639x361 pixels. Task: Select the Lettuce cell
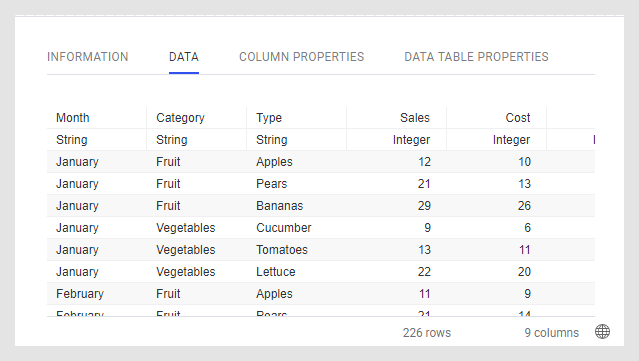point(275,272)
